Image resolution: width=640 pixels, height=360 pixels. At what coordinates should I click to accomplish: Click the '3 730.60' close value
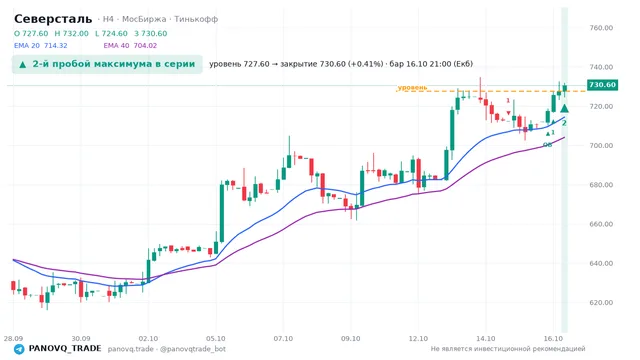151,33
